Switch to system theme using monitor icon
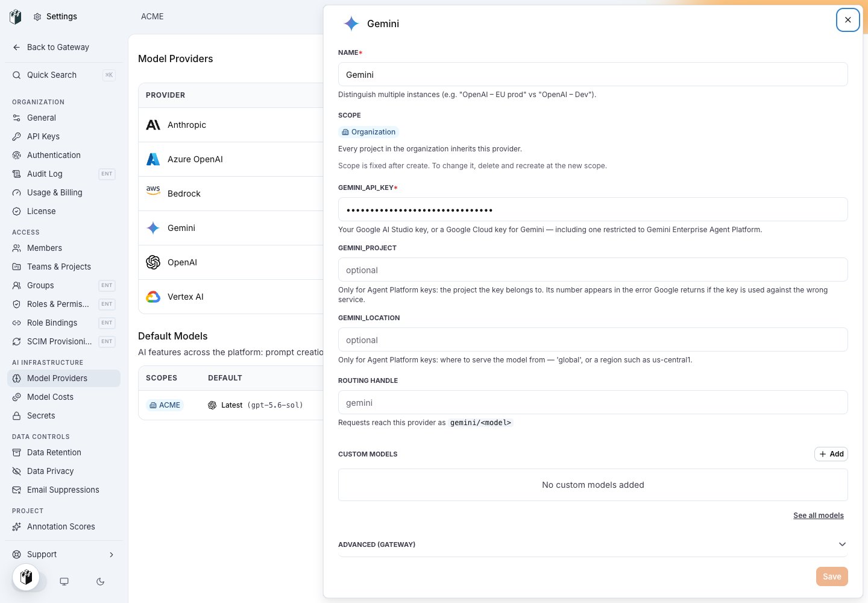868x603 pixels. [64, 582]
